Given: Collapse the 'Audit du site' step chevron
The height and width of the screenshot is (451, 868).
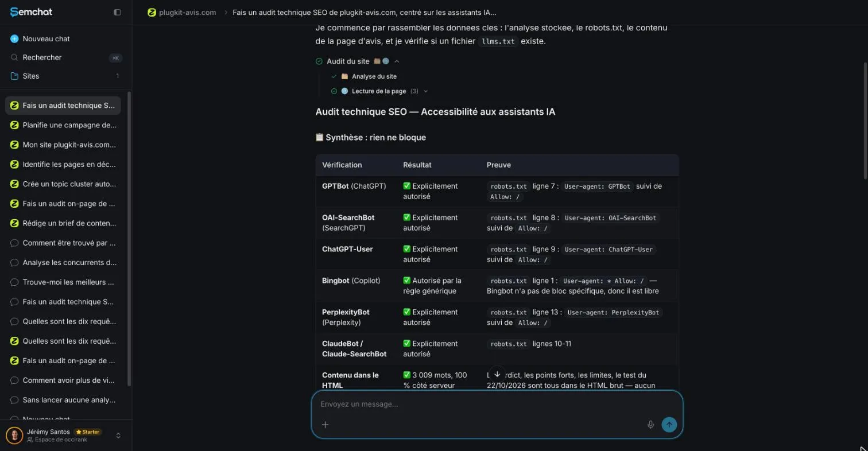Looking at the screenshot, I should coord(397,61).
